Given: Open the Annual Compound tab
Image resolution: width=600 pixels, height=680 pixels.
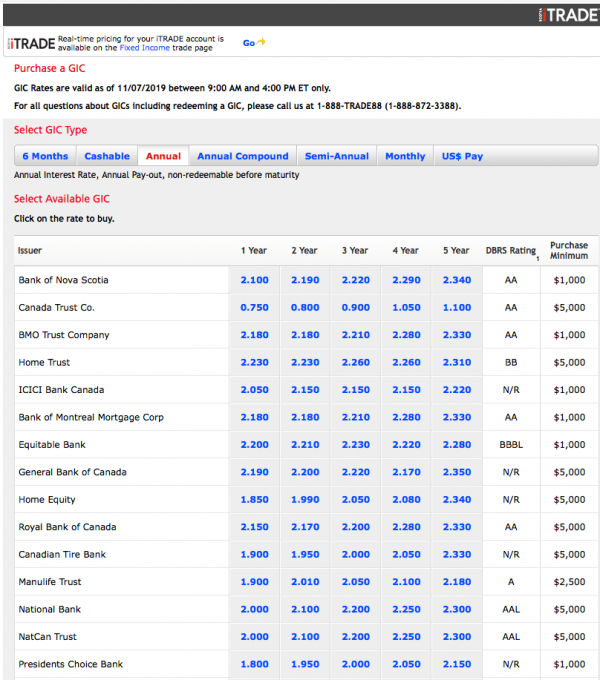Looking at the screenshot, I should coord(242,156).
